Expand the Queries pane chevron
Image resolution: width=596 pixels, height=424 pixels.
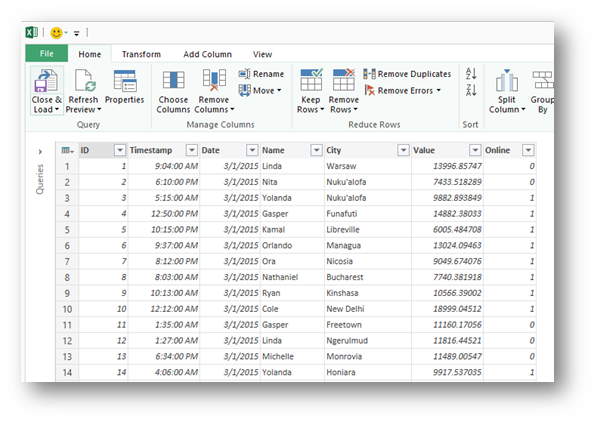coord(40,152)
